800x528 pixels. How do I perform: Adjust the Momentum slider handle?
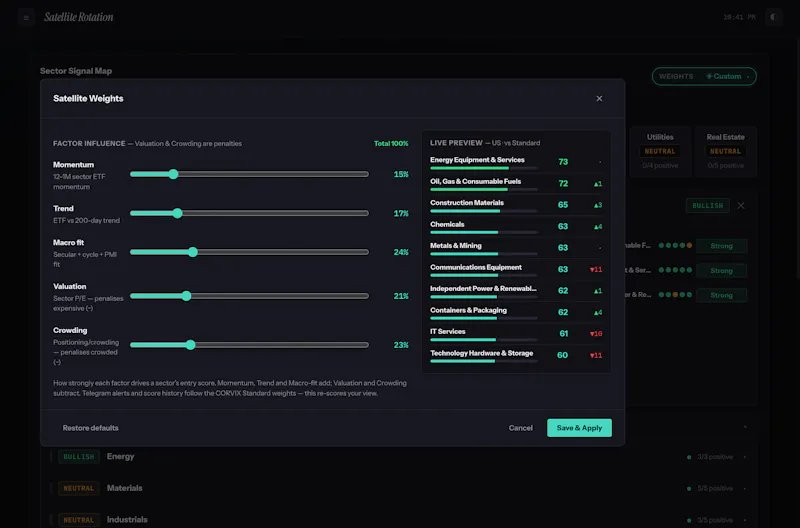click(173, 174)
